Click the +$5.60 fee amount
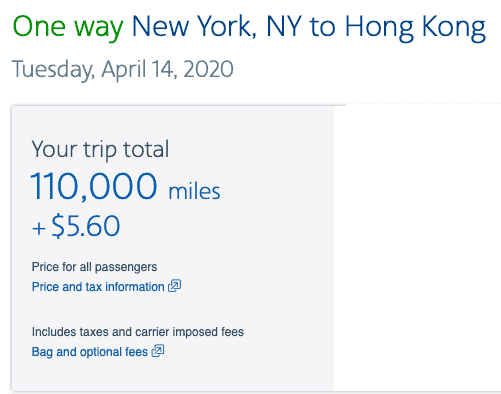The width and height of the screenshot is (501, 394). 76,226
